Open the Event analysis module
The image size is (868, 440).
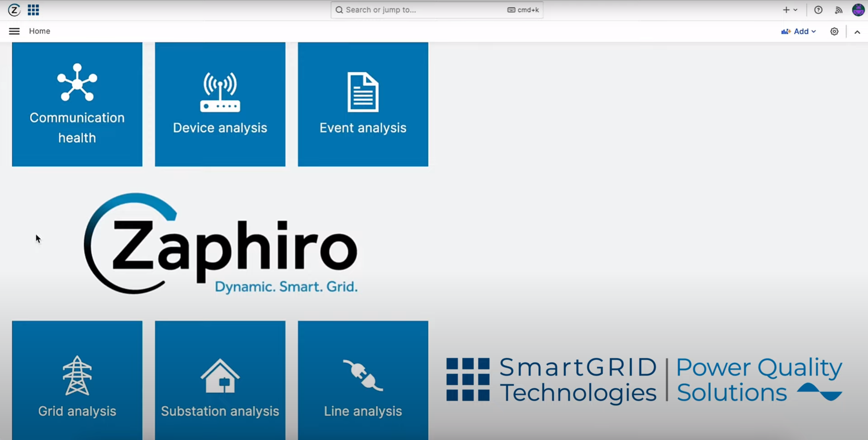pos(363,104)
